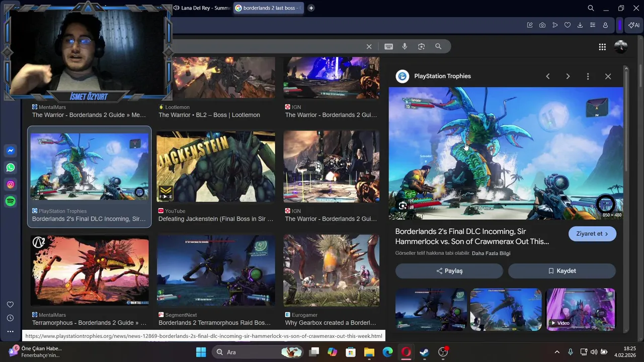Screen dimensions: 644x362
Task: Open the Jackenstein YouTube result thumbnail
Action: [x=216, y=166]
